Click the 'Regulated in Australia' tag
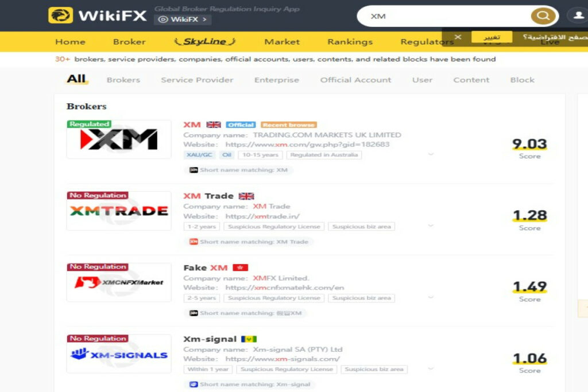This screenshot has height=392, width=588. [x=324, y=155]
